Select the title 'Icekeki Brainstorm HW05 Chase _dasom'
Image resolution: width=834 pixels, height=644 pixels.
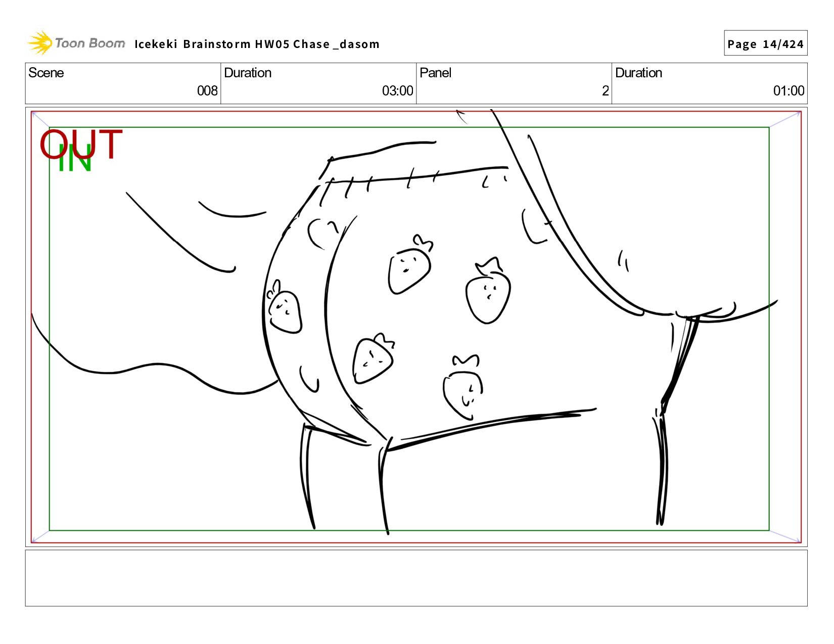click(x=257, y=44)
